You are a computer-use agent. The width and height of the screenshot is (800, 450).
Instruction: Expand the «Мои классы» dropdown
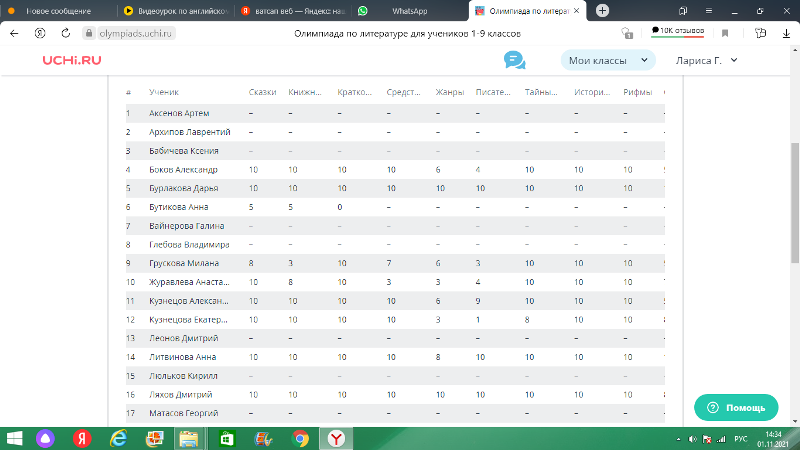[x=607, y=61]
